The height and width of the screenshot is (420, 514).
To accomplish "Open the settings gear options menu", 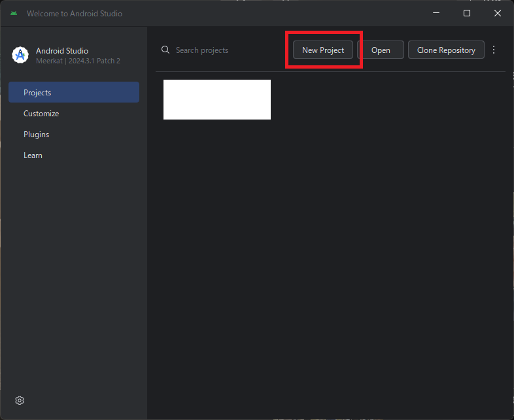I will point(20,400).
